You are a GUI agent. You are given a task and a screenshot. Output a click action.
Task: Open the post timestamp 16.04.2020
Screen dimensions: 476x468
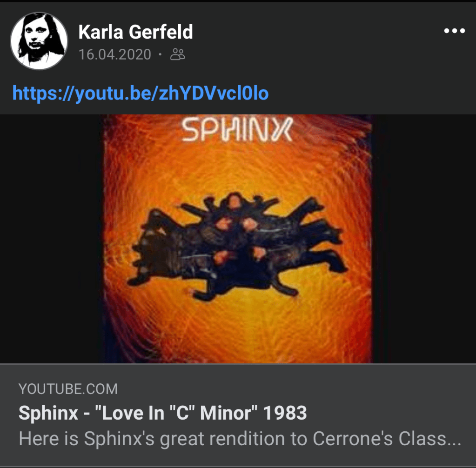point(115,54)
